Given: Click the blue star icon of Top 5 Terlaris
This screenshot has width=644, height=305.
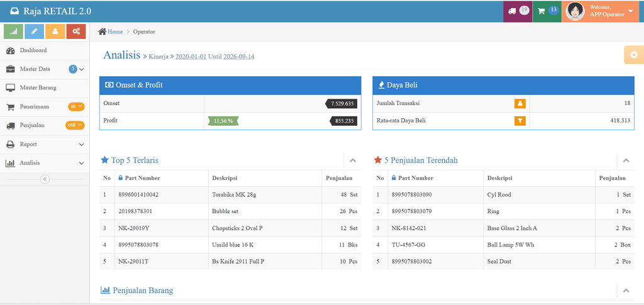Looking at the screenshot, I should 105,160.
